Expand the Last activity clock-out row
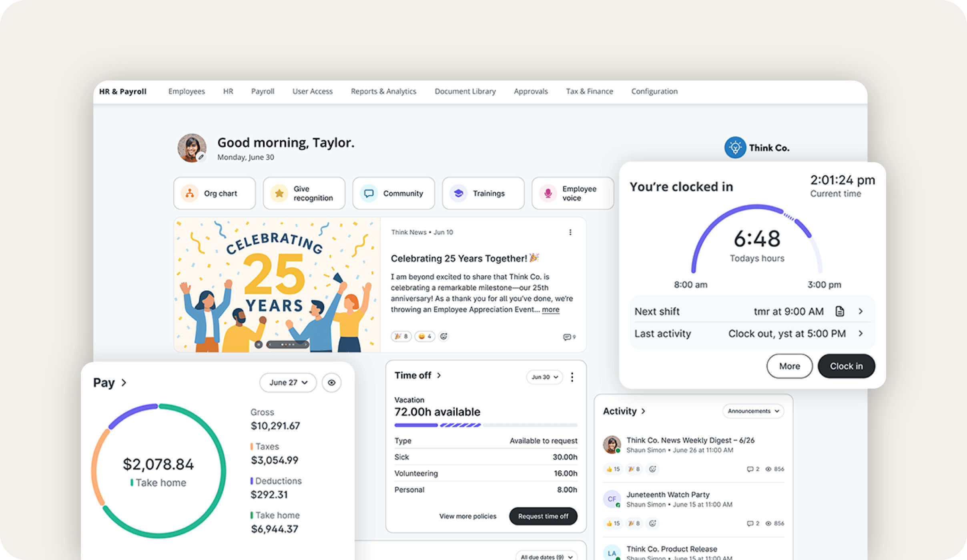The width and height of the screenshot is (967, 560). click(x=861, y=333)
